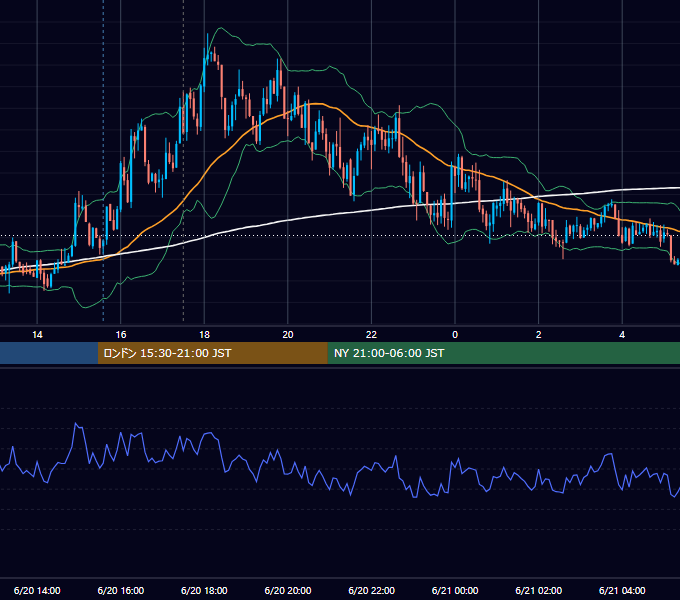Click the 18 label on the time axis
The width and height of the screenshot is (680, 600).
(204, 335)
